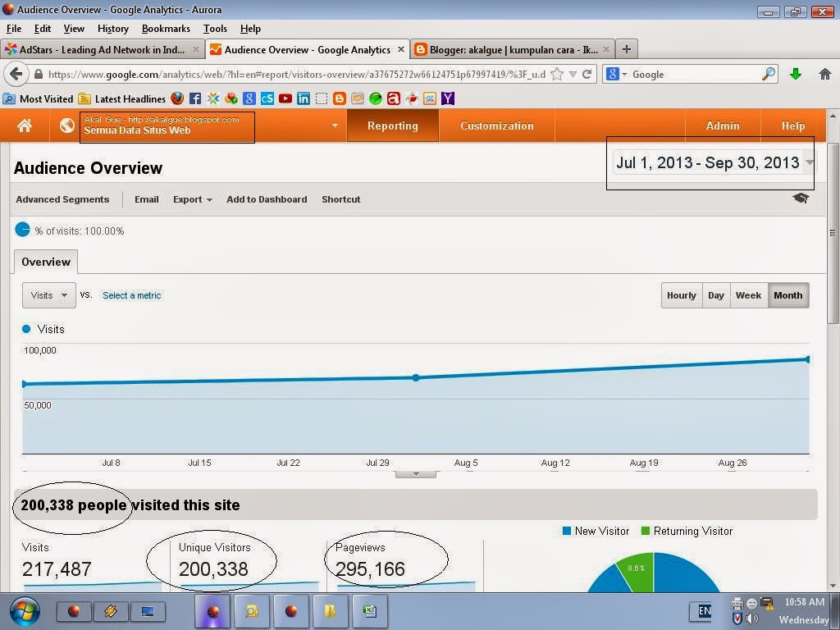
Task: Click the Google search input field
Action: (695, 74)
